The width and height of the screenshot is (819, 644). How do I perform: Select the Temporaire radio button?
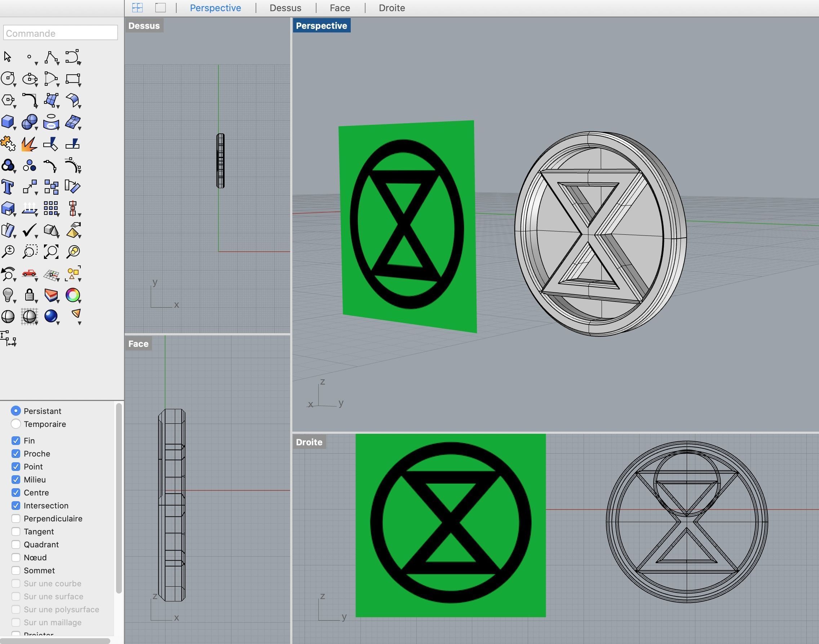[16, 424]
